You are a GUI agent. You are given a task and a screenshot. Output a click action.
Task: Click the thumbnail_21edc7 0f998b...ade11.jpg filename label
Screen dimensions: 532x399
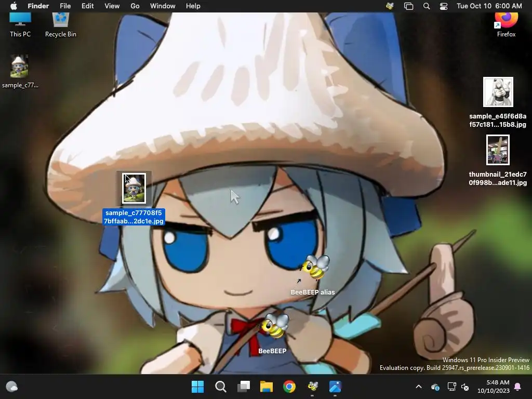[498, 179]
